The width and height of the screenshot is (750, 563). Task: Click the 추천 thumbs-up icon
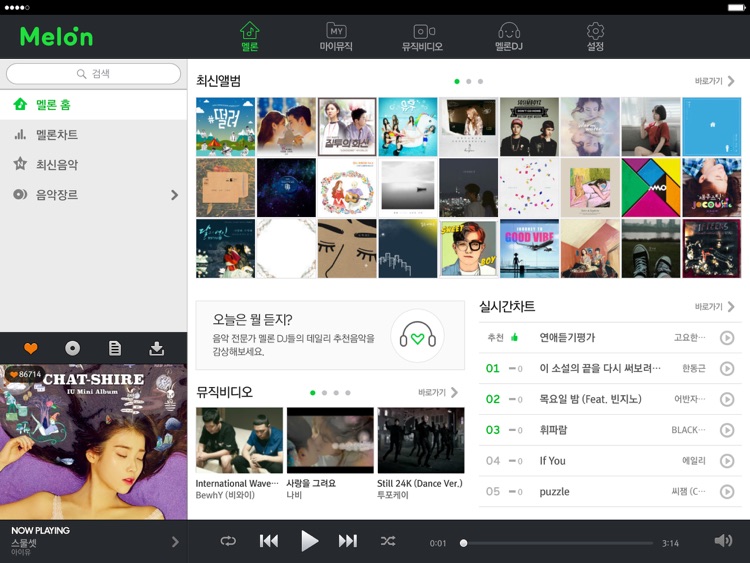514,337
